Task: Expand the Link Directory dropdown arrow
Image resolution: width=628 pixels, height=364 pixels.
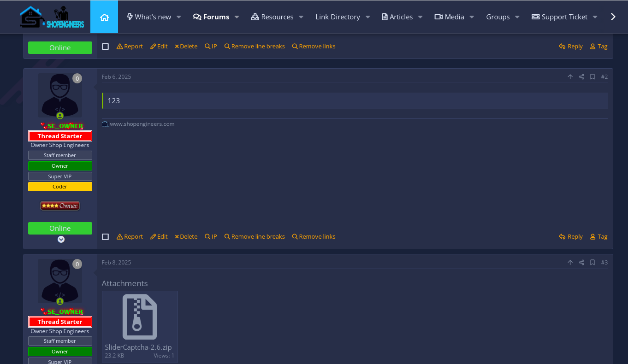Action: [x=368, y=17]
